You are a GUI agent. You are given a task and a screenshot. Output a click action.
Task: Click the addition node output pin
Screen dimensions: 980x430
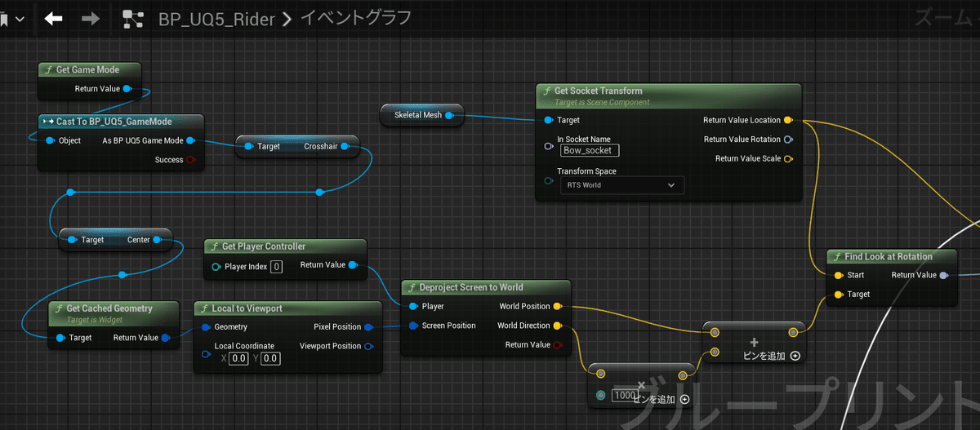coord(792,332)
